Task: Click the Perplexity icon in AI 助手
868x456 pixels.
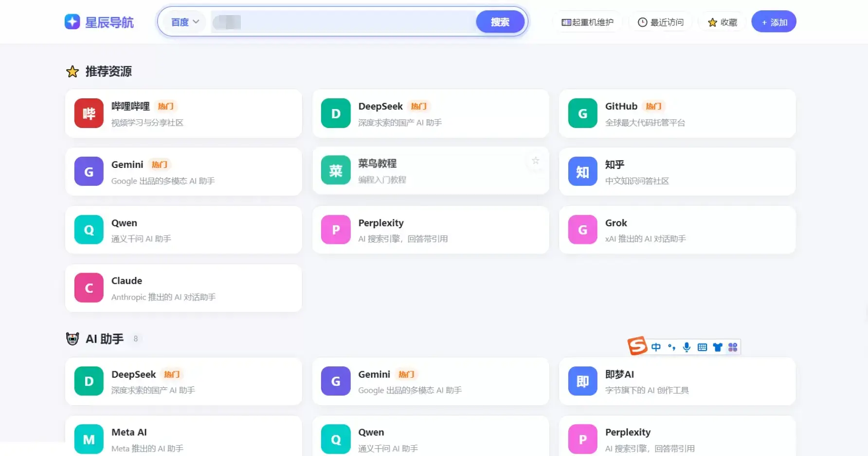Action: 582,439
